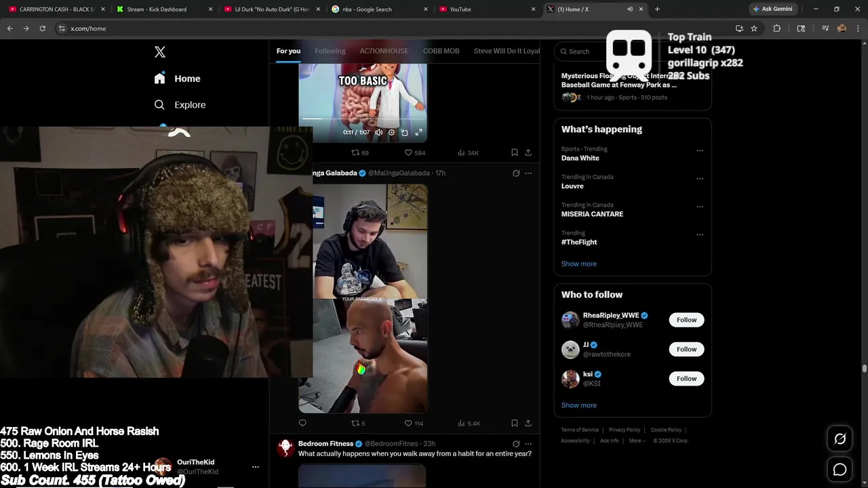Follow JJ @rawtothekore

686,349
